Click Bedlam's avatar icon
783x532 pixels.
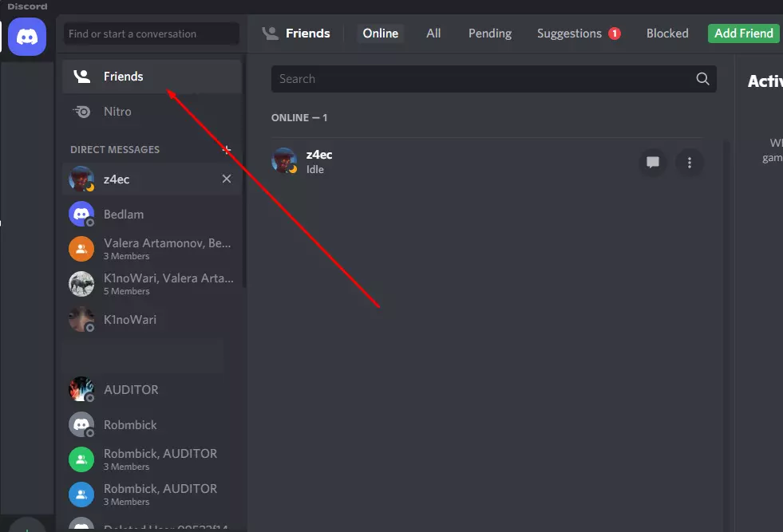[x=81, y=214]
